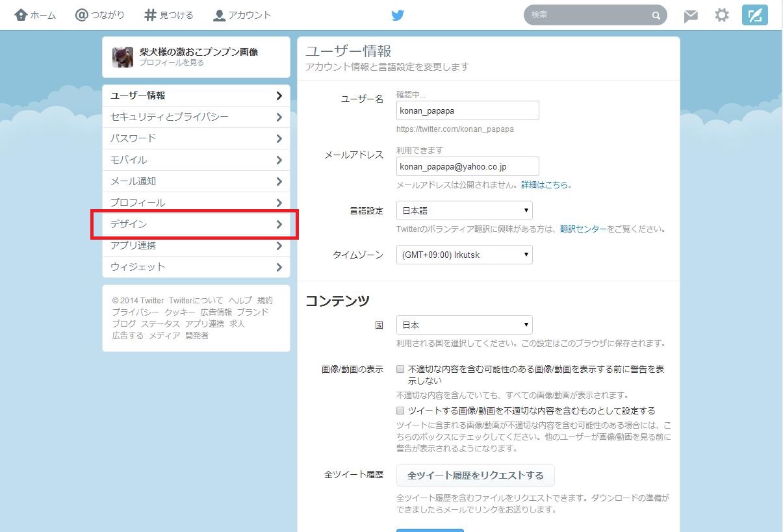This screenshot has height=532, width=783.
Task: Open the settings gear icon
Action: pos(722,15)
